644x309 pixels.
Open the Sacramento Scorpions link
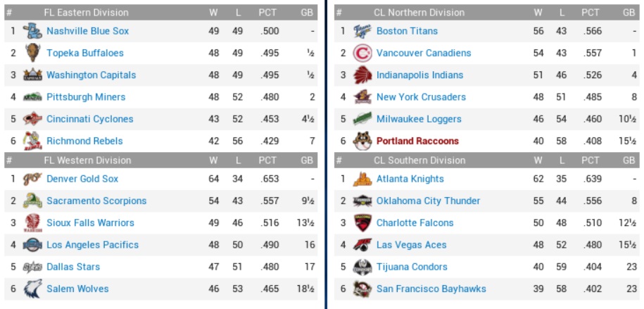(96, 201)
